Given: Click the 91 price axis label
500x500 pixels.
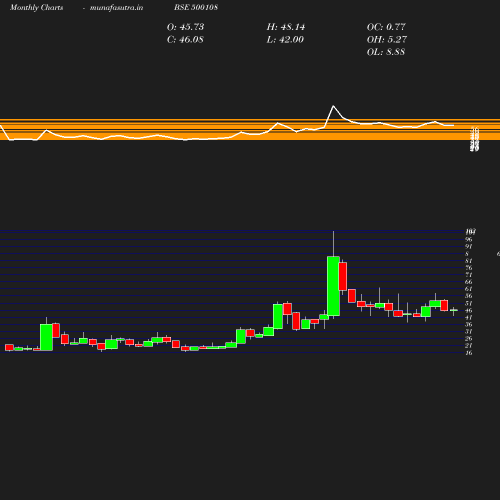Looking at the screenshot, I should (469, 246).
